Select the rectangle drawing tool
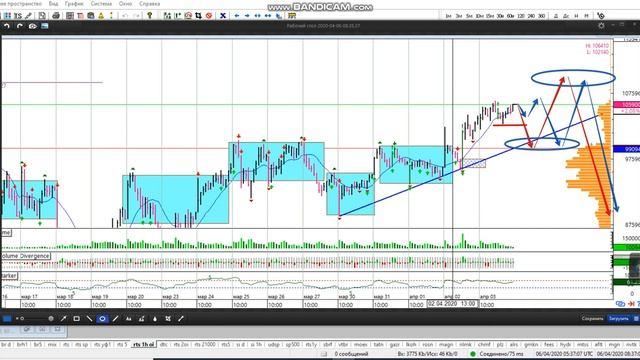The height and width of the screenshot is (360, 640). [76, 318]
